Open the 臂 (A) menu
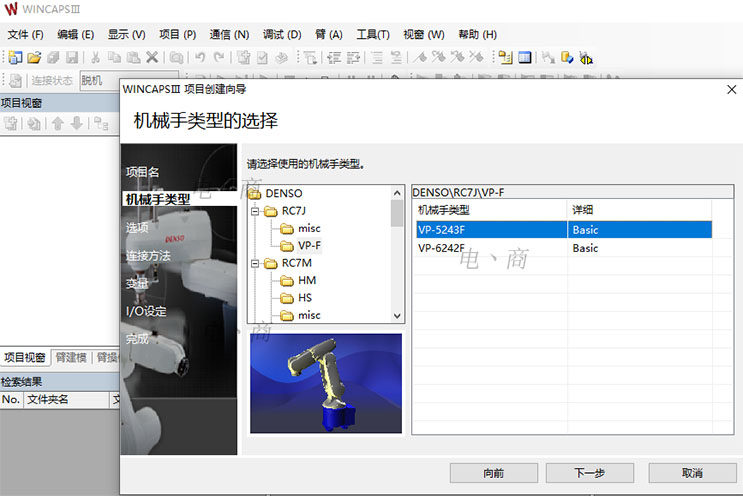Viewport: 743px width, 496px height. point(328,35)
